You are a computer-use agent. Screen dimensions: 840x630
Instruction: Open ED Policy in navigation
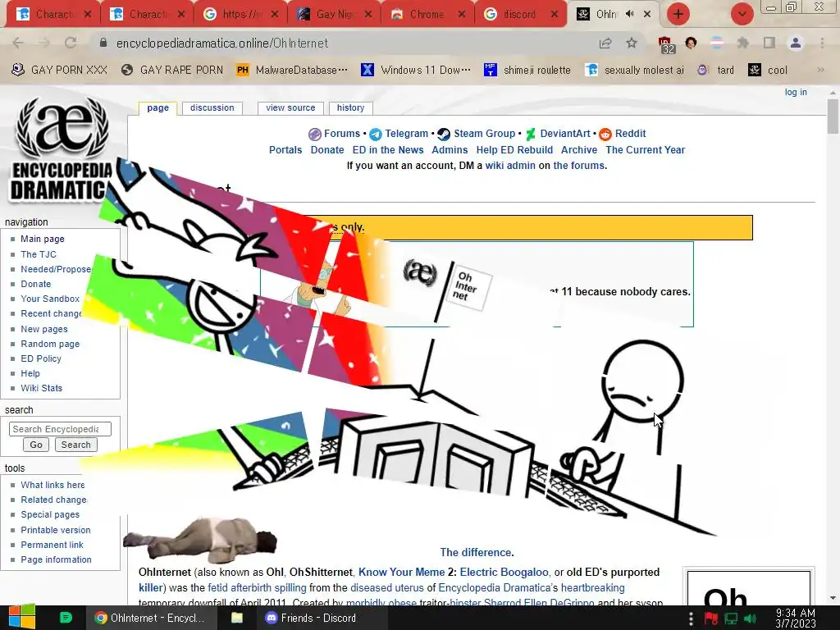41,358
